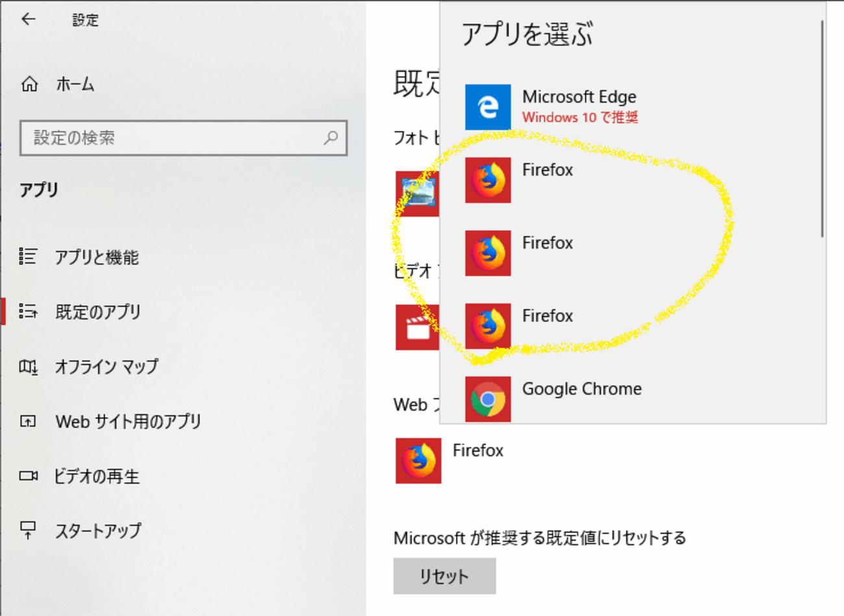The height and width of the screenshot is (616, 844).
Task: Open アプリと機能 via its list icon
Action: pyautogui.click(x=28, y=256)
